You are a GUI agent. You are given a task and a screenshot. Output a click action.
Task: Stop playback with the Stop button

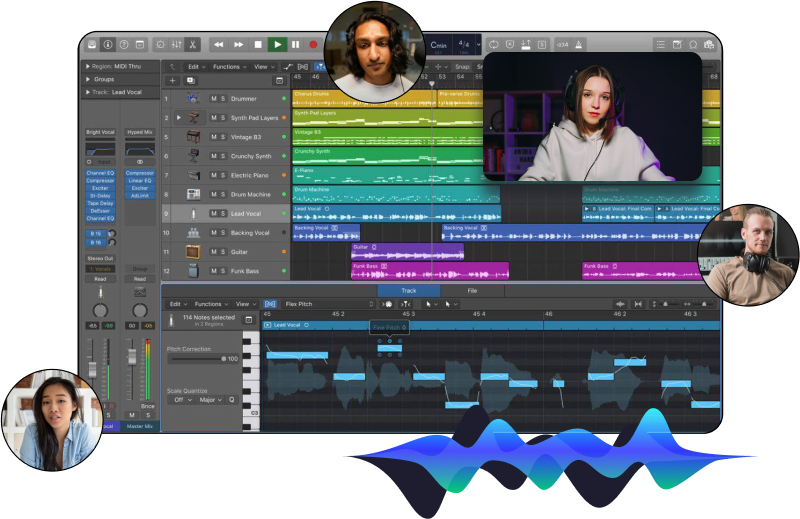coord(258,45)
